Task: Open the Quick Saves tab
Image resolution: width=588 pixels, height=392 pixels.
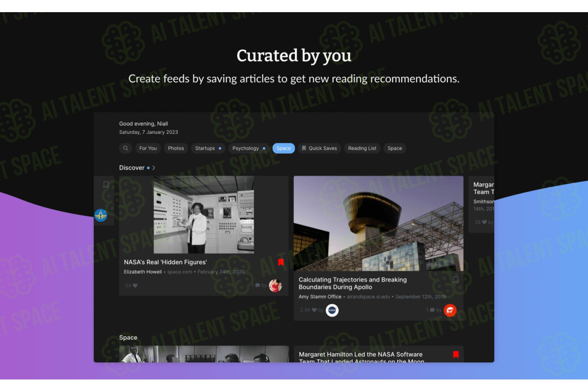Action: (x=319, y=148)
